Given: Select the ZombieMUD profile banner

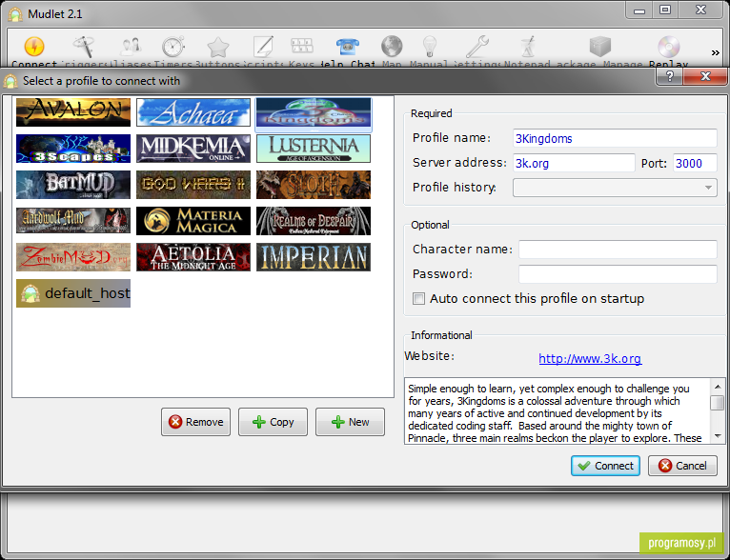Looking at the screenshot, I should pos(73,257).
